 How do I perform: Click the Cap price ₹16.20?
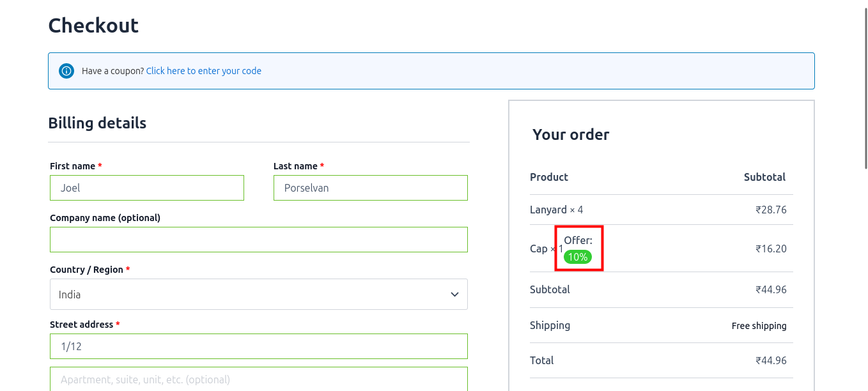point(771,249)
